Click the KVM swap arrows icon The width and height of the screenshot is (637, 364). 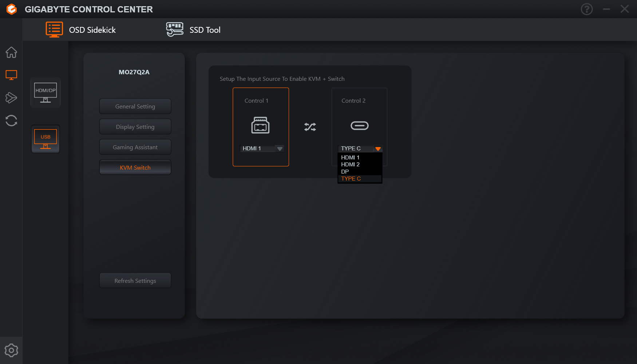(x=310, y=127)
